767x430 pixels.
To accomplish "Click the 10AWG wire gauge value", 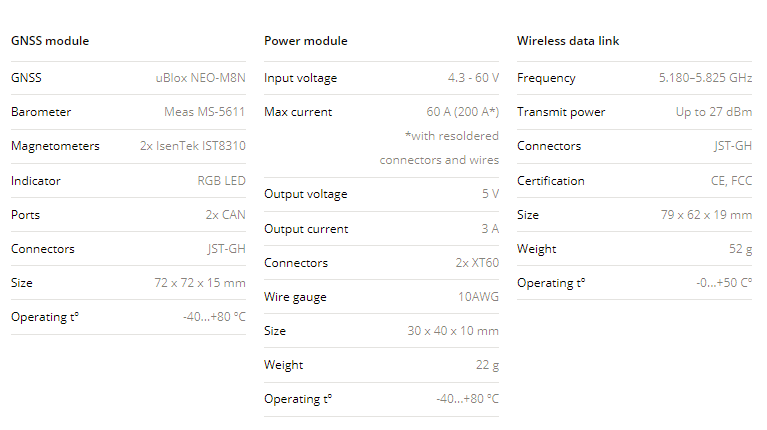I will [x=478, y=297].
